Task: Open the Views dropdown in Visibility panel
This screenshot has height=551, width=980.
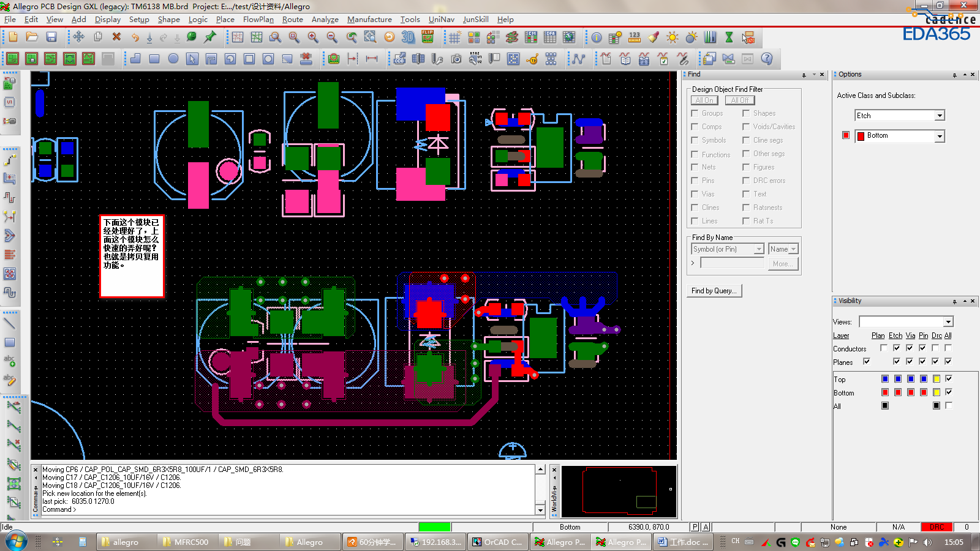Action: coord(948,322)
